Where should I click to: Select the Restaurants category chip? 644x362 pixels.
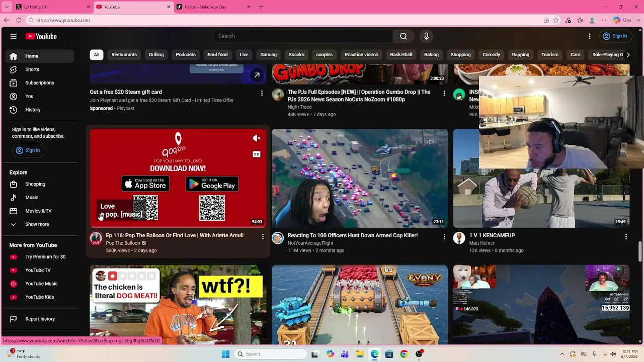pos(124,55)
